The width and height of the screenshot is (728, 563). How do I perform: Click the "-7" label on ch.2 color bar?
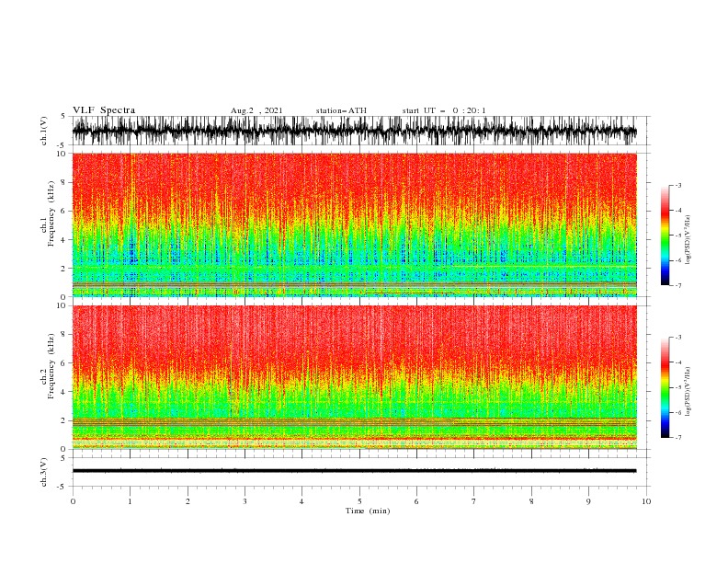678,437
